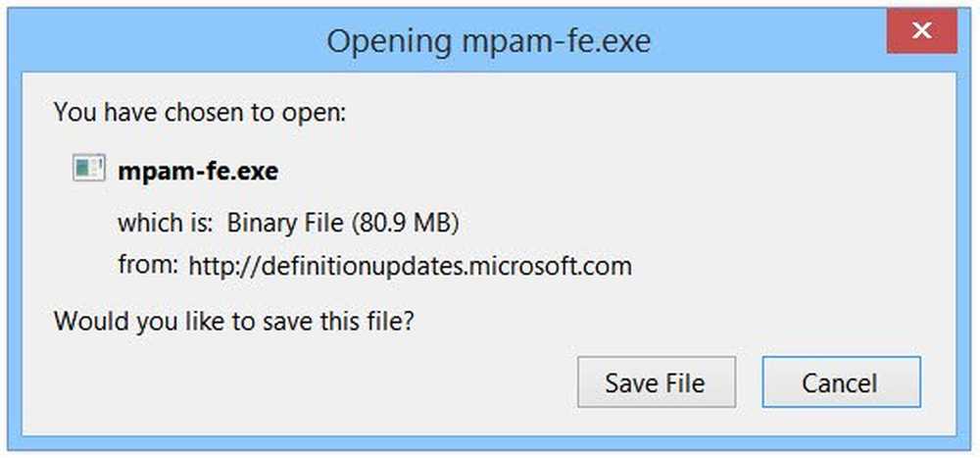Click the empty dialog area left of Save File
Viewport: 980px width, 458px height.
(x=294, y=382)
